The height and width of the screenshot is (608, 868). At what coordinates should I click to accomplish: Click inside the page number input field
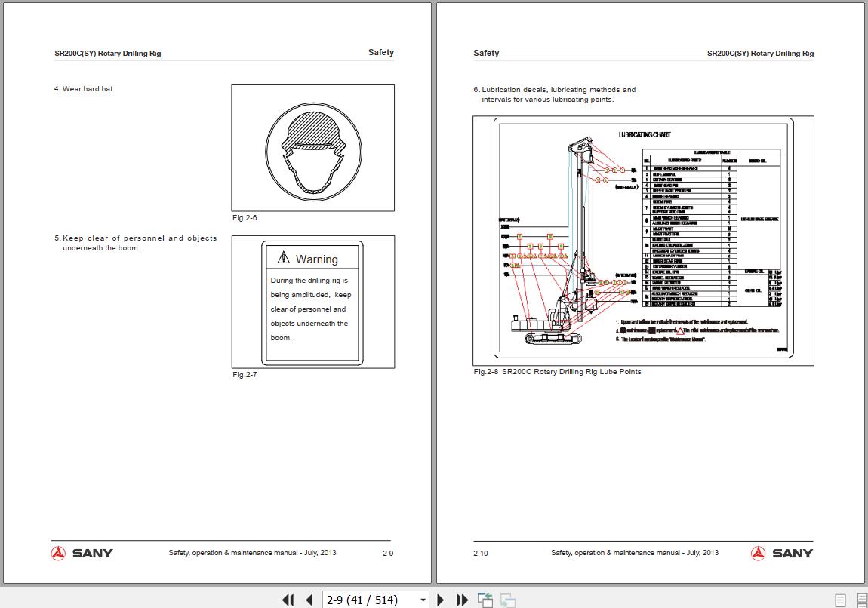click(362, 600)
